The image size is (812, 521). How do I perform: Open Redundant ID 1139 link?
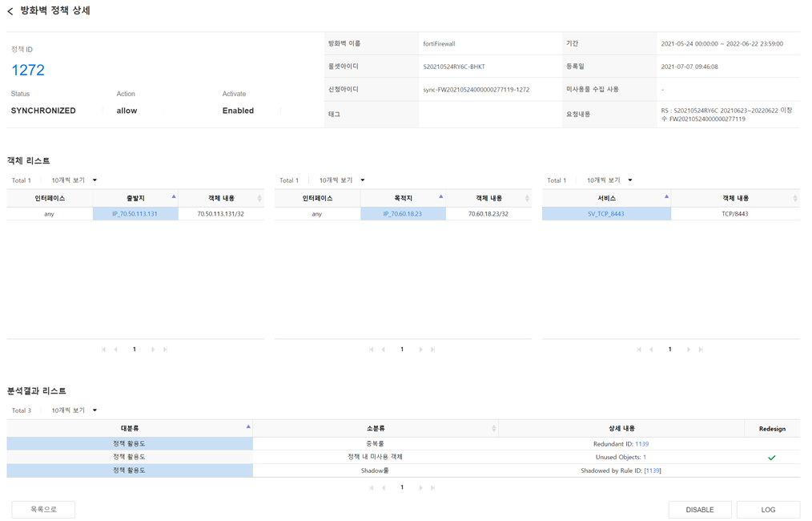pos(641,444)
